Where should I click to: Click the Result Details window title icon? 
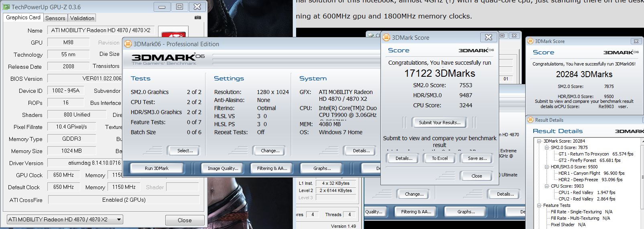tap(530, 120)
